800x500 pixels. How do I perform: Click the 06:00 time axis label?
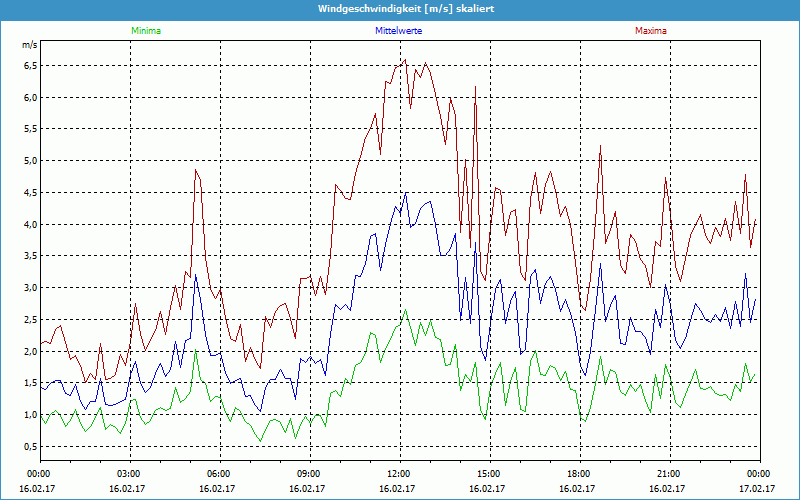tap(220, 474)
